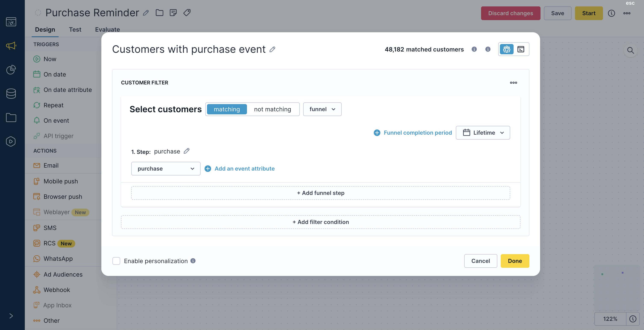The image size is (644, 330).
Task: Switch to the customer filter visual view icon
Action: 507,49
